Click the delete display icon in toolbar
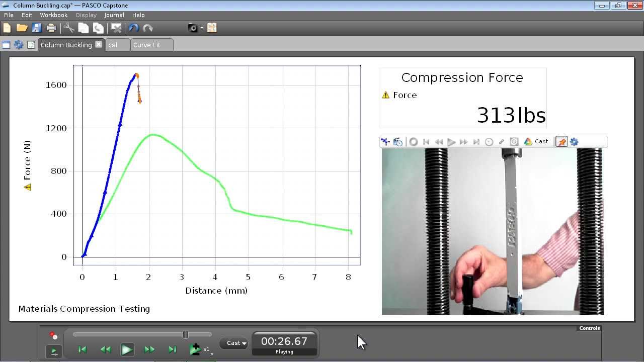This screenshot has height=362, width=644. (x=116, y=28)
